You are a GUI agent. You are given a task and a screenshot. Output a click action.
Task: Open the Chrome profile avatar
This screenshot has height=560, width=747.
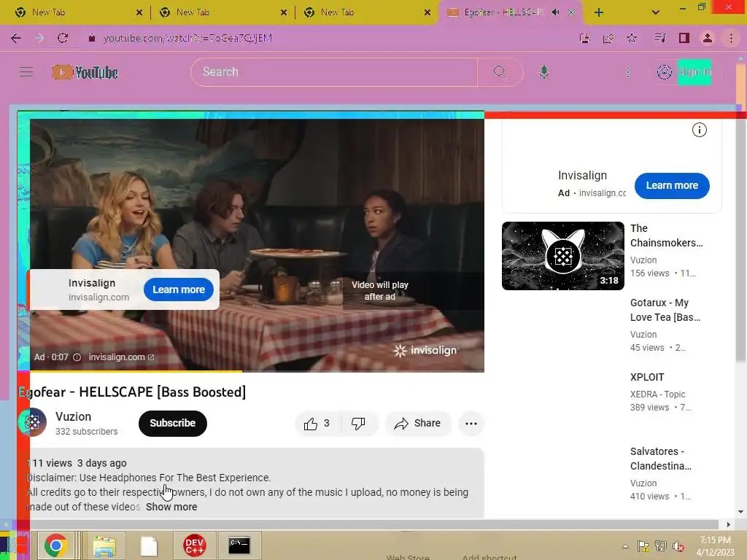pyautogui.click(x=708, y=38)
